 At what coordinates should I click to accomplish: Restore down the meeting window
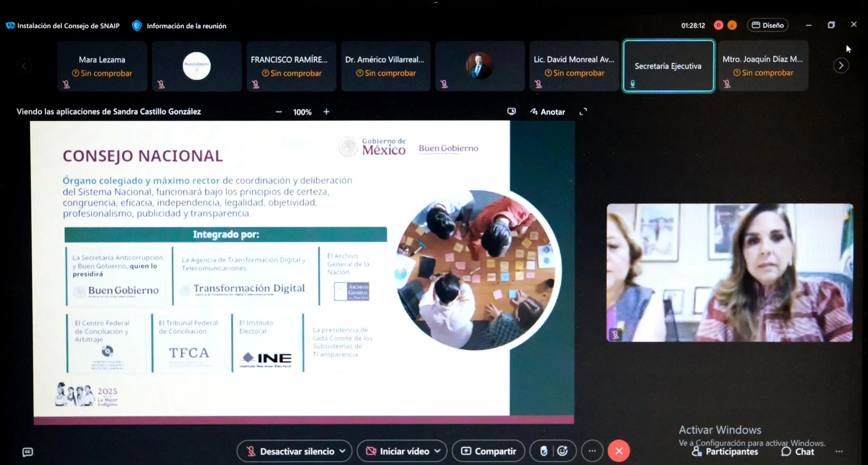[831, 25]
